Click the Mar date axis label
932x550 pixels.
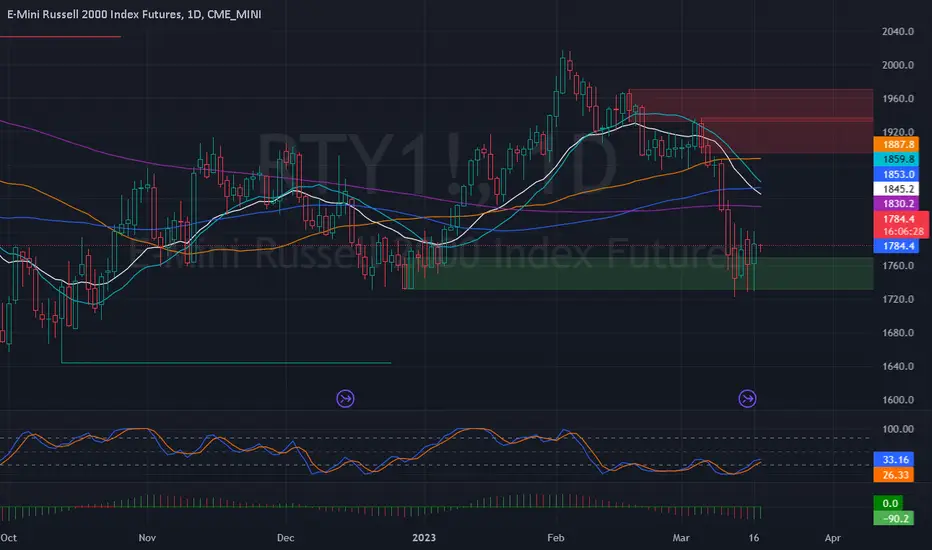click(x=681, y=538)
